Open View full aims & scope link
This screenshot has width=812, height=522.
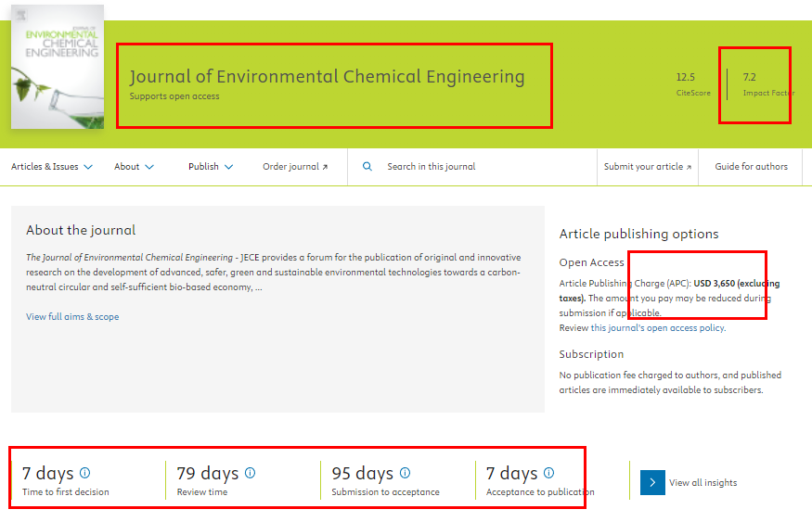72,316
